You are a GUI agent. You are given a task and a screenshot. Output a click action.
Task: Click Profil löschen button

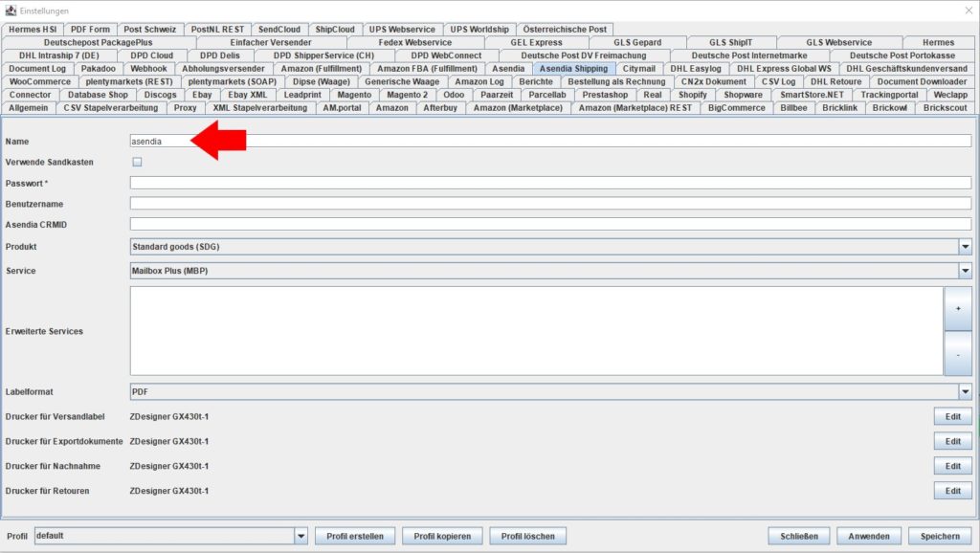click(528, 536)
